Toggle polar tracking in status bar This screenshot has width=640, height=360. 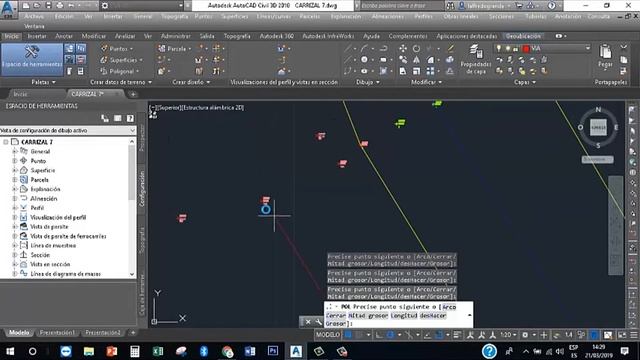(390, 335)
